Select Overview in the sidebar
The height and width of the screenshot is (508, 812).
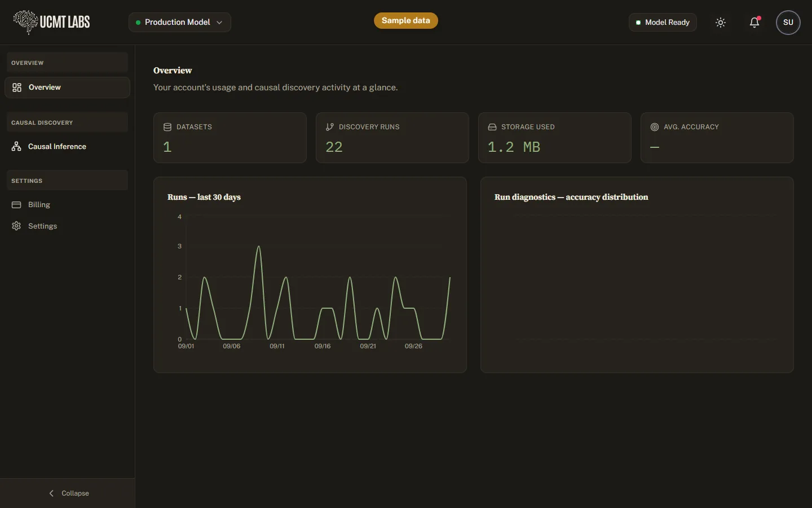[x=67, y=87]
